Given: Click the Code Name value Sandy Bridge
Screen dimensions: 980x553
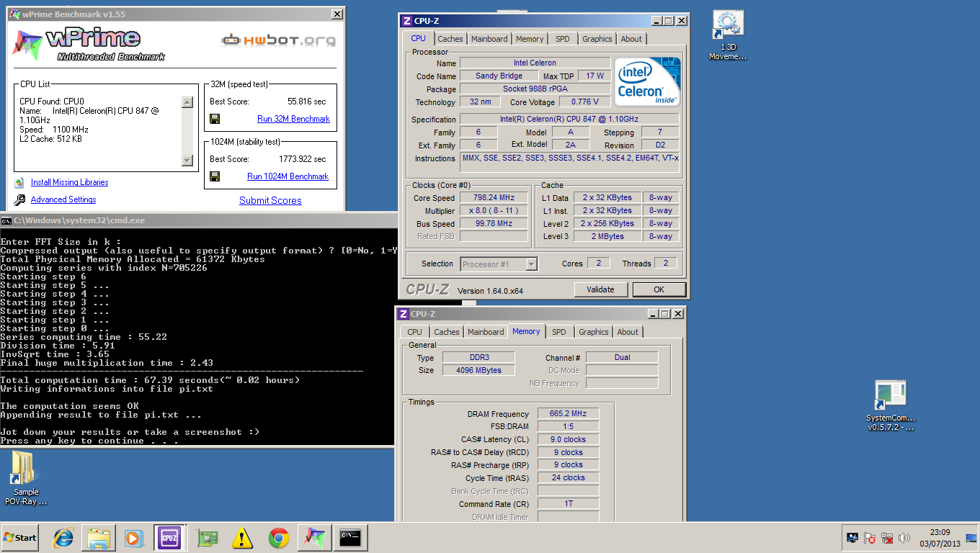Looking at the screenshot, I should [x=499, y=76].
